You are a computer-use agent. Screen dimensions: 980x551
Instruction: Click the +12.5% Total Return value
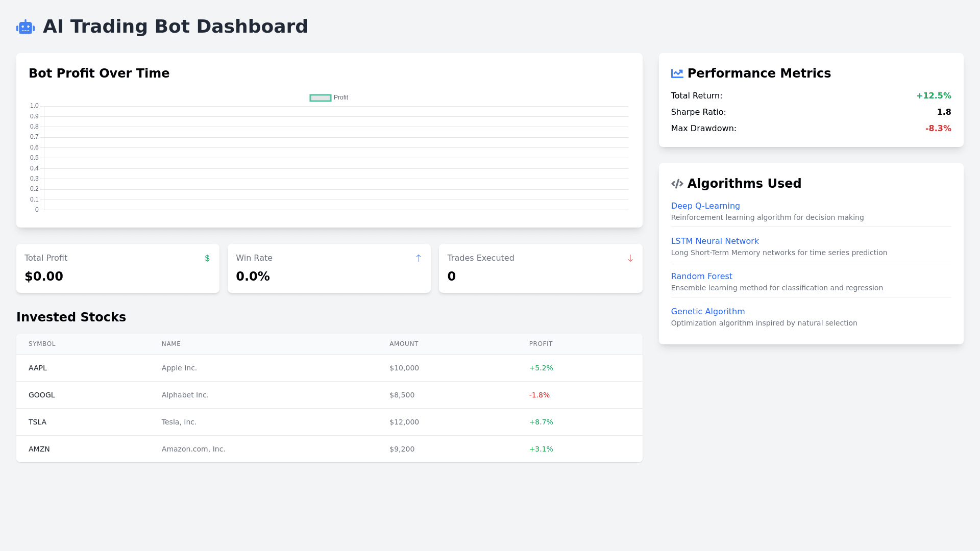point(933,96)
